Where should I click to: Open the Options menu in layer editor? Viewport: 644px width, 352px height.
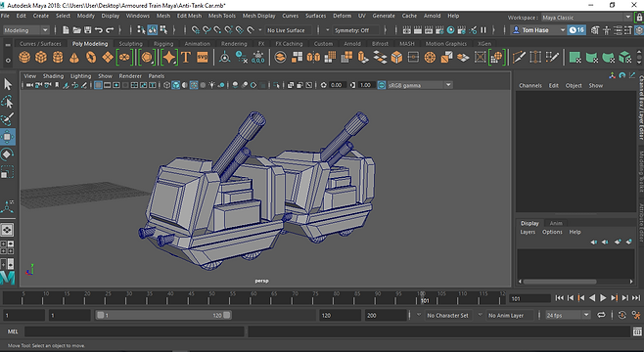552,232
